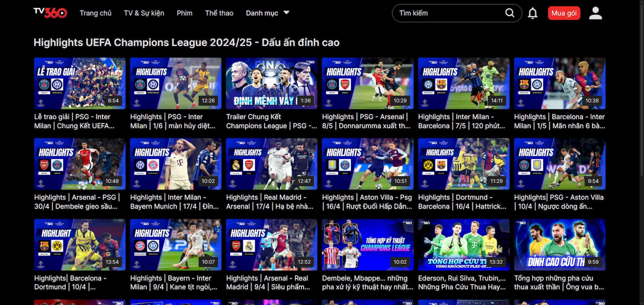Play PSG - Aston Villa 10/4 thumbnail
Screen dimensions: 644x305
pos(560,164)
